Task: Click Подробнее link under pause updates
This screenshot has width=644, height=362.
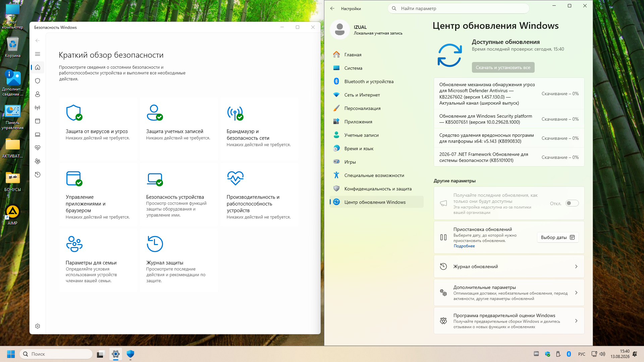Action: 464,246
